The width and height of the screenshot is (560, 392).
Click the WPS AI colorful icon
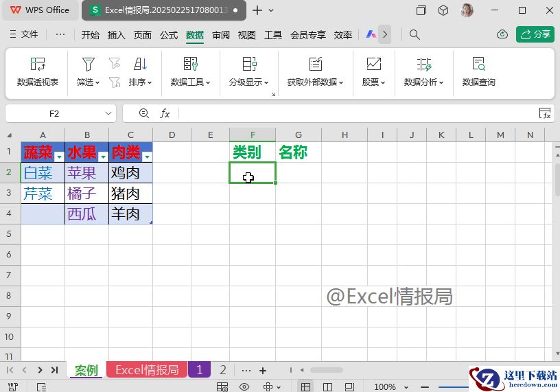coord(371,34)
